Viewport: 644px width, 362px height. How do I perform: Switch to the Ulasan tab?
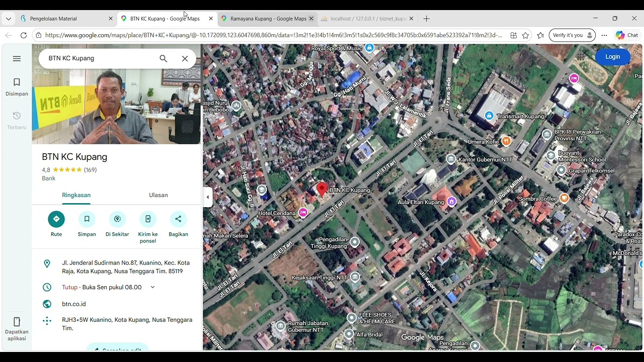coord(158,195)
